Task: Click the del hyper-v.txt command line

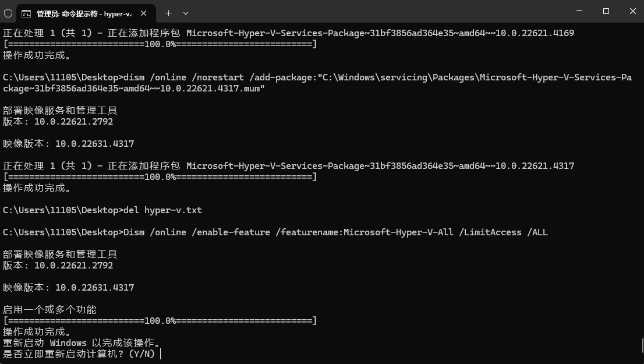Action: click(102, 210)
